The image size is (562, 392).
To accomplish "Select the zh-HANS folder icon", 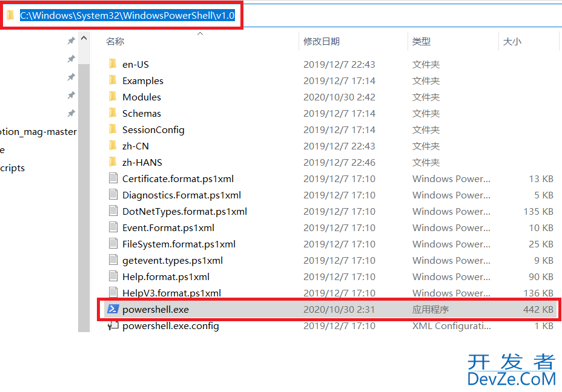I will (x=113, y=162).
